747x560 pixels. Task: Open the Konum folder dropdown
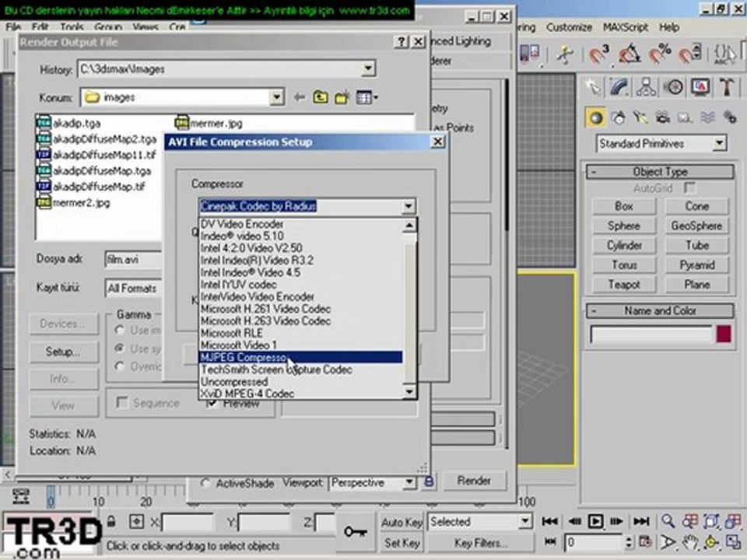277,97
